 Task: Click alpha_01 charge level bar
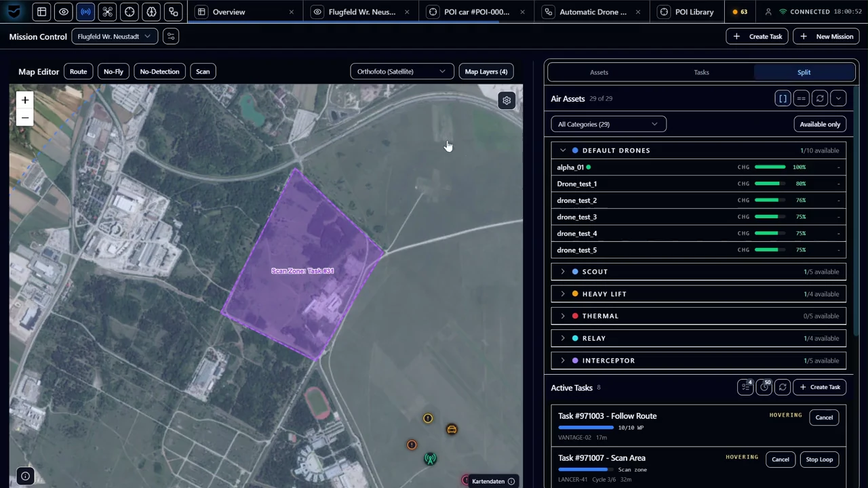(x=770, y=167)
